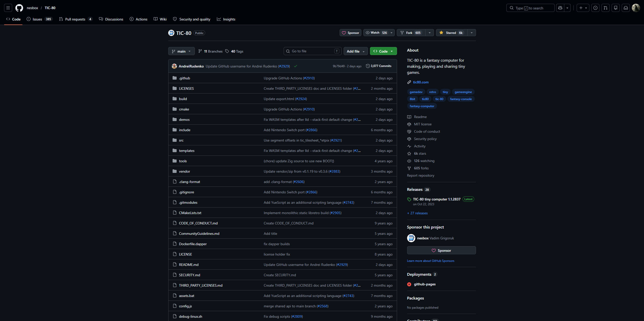Open the pull requests icon in the header
This screenshot has height=321, width=644.
tap(606, 8)
